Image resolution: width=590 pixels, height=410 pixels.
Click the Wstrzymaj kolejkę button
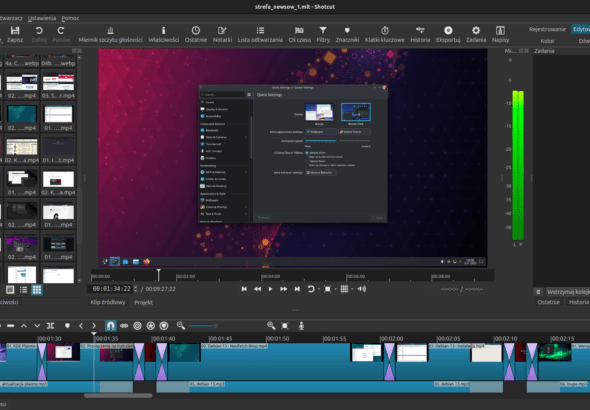[567, 292]
